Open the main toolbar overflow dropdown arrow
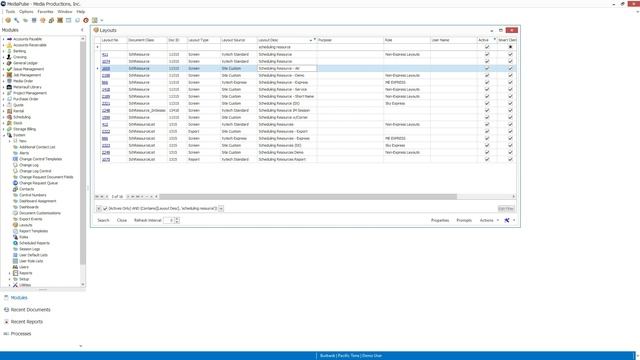The image size is (640, 360). 102,20
